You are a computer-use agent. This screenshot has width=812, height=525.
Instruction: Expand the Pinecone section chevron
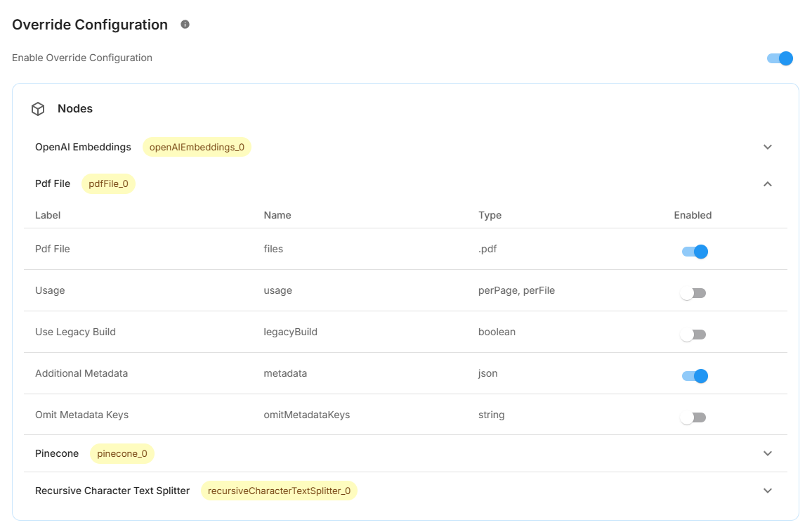pyautogui.click(x=768, y=454)
